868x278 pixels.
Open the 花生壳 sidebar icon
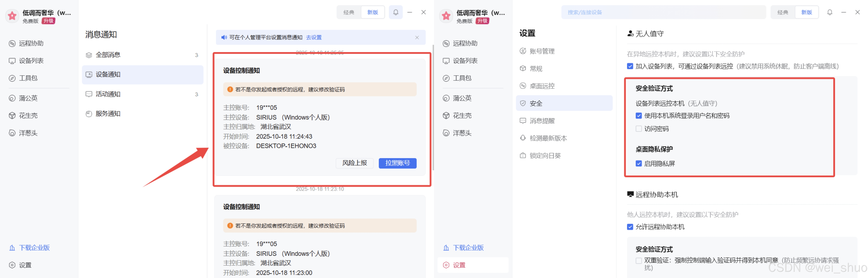pos(12,115)
